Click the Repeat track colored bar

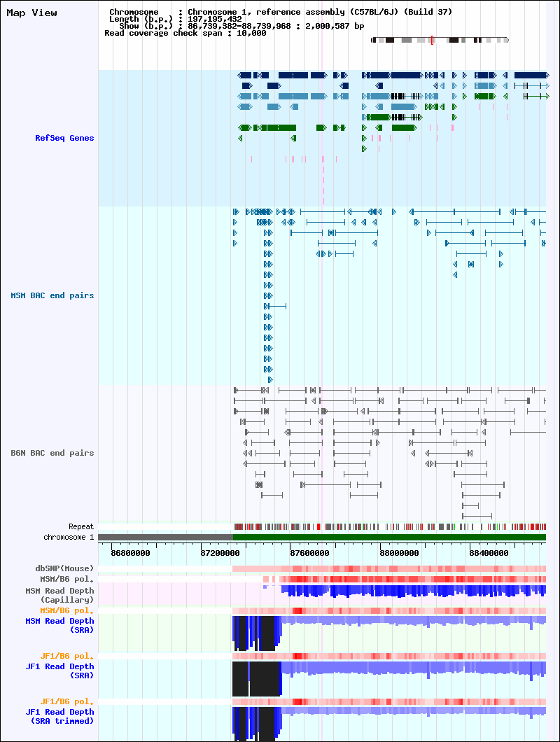(390, 526)
